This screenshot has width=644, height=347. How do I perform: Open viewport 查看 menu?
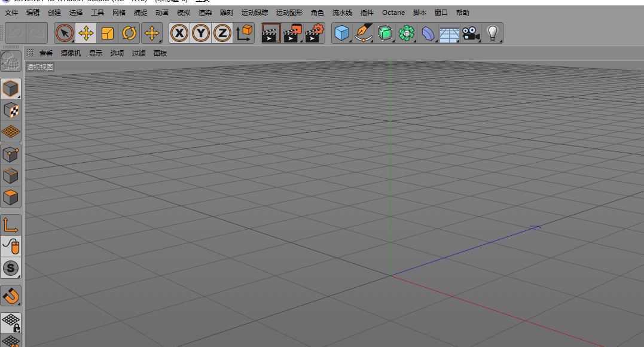point(46,53)
